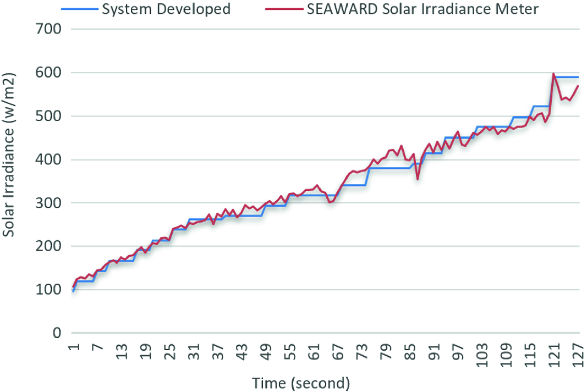The image size is (587, 392).
Task: Click the y-axis tick label 400
Action: [48, 159]
